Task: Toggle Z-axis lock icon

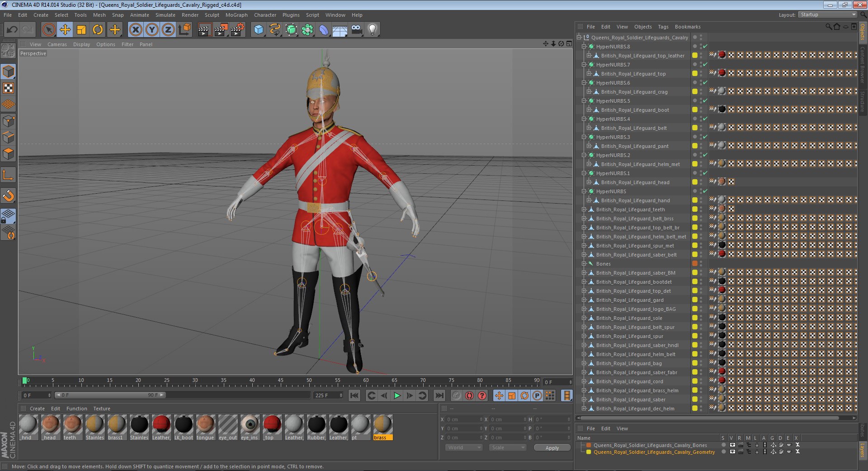Action: tap(168, 30)
